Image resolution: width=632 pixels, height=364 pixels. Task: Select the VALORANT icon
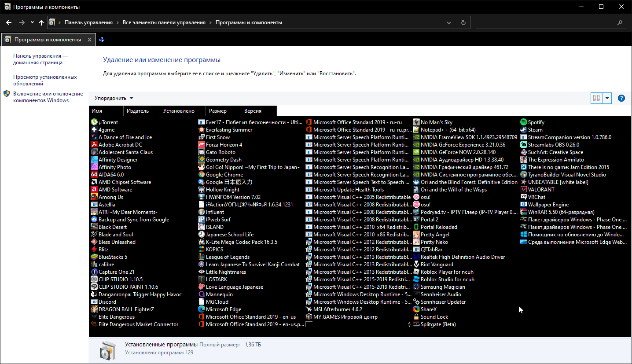524,190
